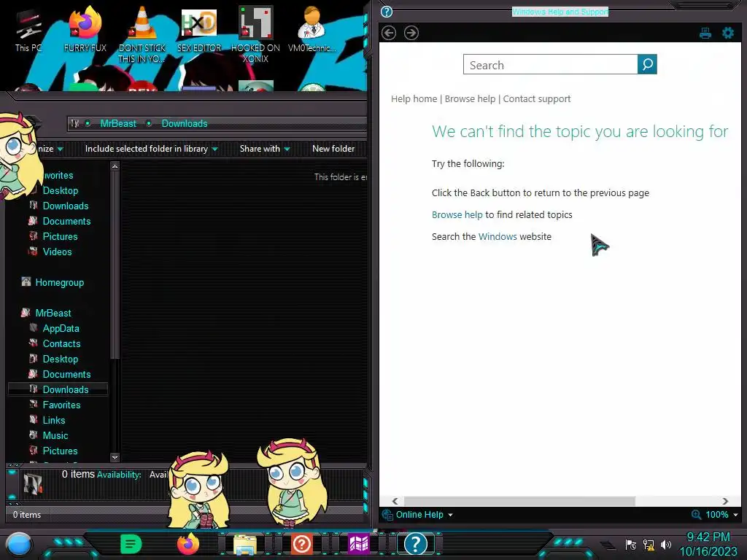The image size is (747, 560).
Task: Open Help and Support settings gear
Action: coord(728,33)
